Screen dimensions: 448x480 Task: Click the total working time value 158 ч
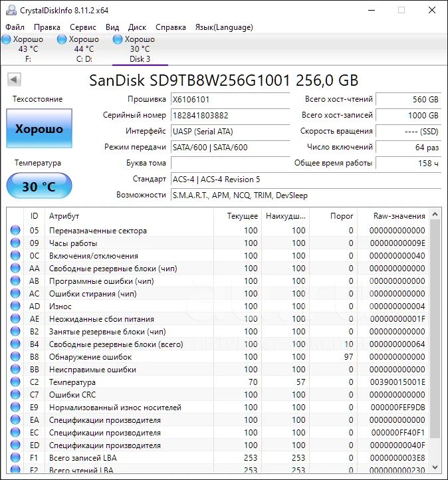tap(409, 163)
